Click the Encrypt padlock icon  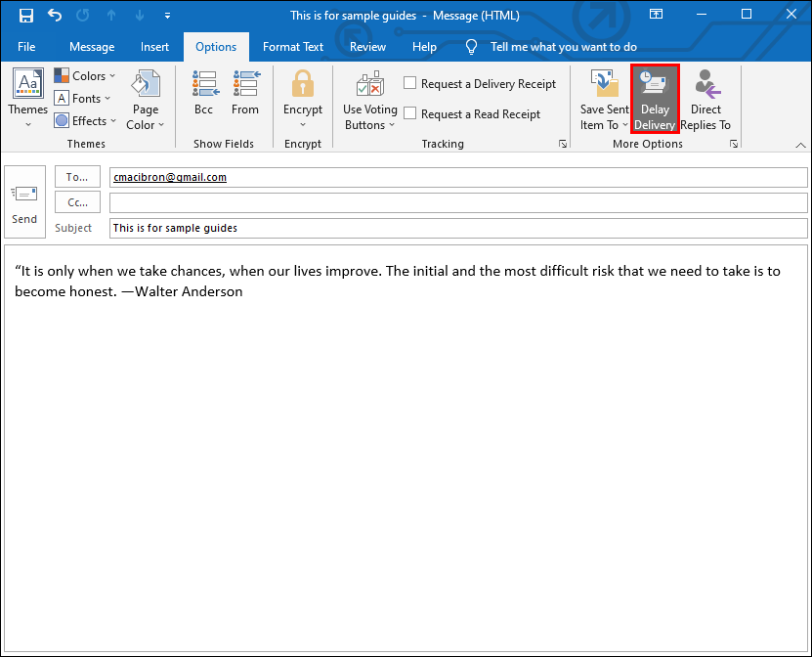coord(303,85)
